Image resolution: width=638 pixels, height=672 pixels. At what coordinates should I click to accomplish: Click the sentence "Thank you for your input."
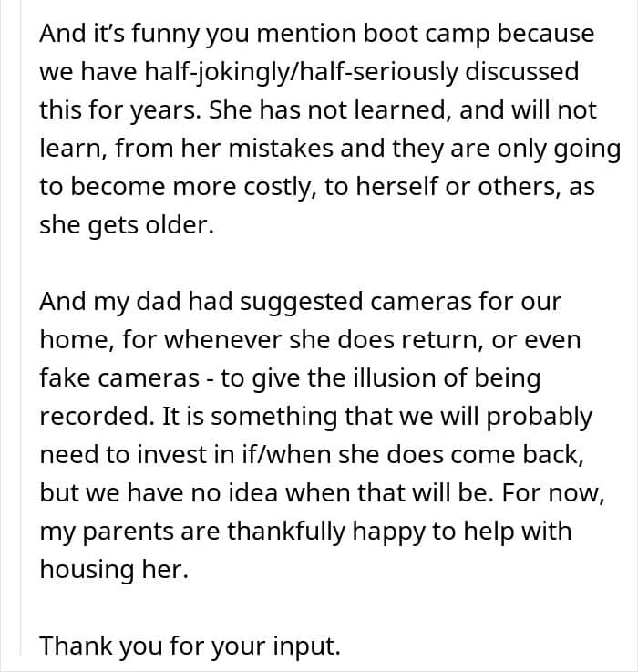[190, 646]
